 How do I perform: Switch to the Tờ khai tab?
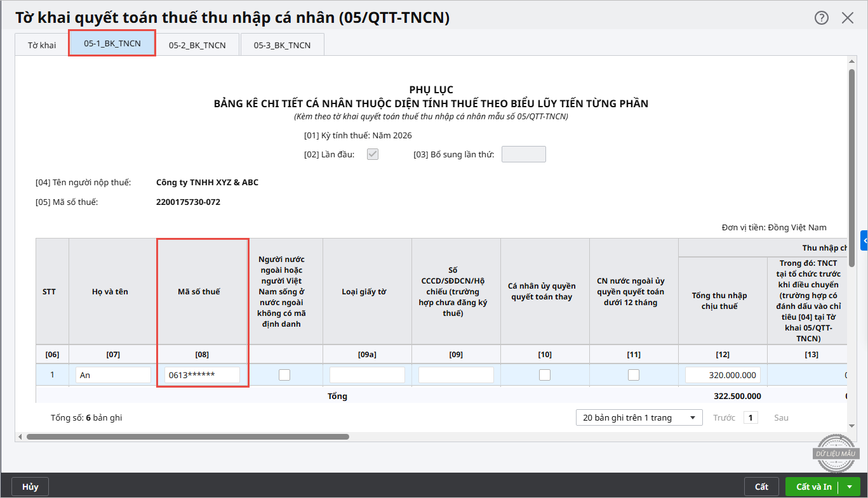pos(42,45)
